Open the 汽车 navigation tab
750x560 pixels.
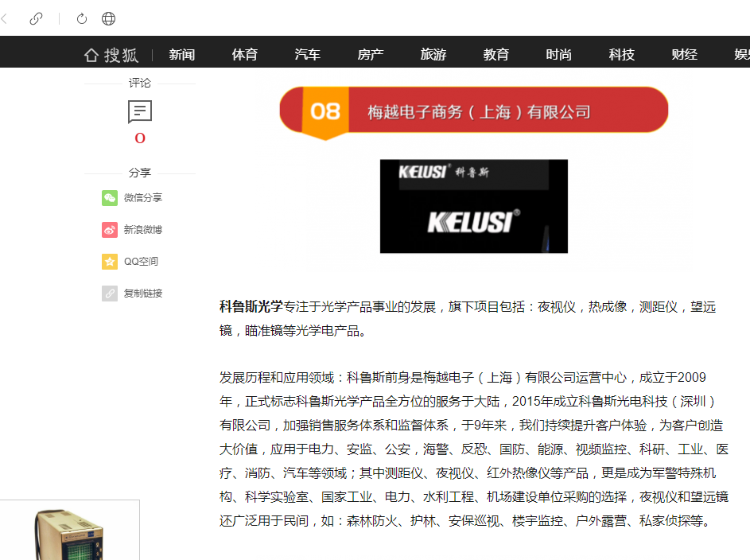tap(307, 55)
